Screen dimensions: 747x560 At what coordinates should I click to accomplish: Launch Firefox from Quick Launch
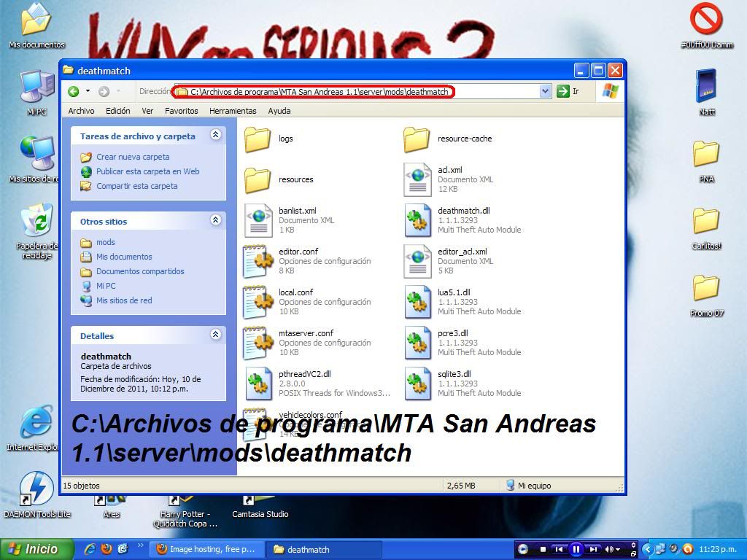tap(107, 549)
